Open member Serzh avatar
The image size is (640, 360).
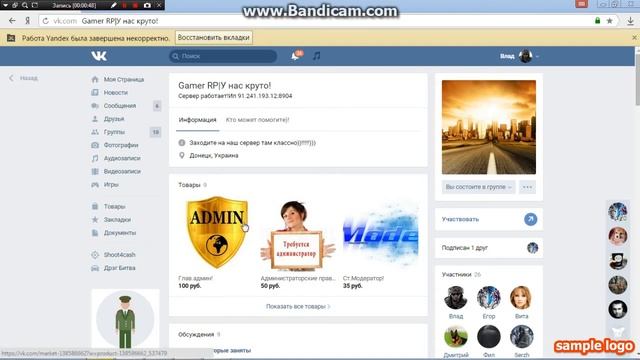[x=521, y=337]
